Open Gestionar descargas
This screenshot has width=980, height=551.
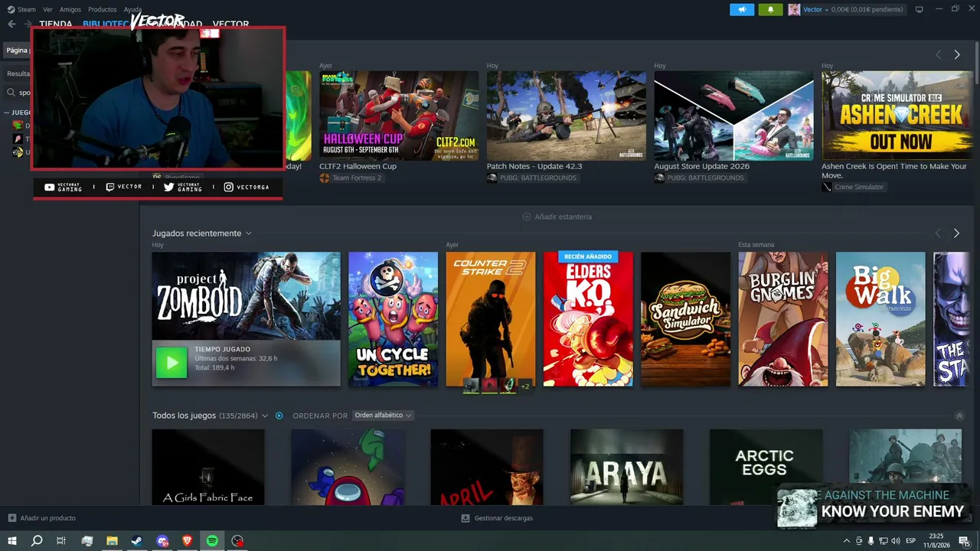pyautogui.click(x=497, y=518)
